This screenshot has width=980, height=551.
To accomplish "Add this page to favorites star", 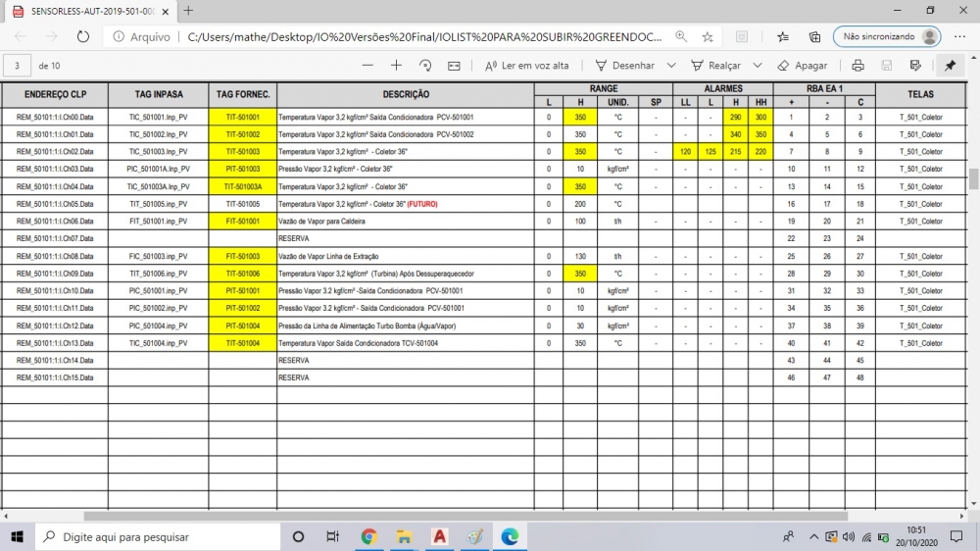I will click(x=708, y=36).
